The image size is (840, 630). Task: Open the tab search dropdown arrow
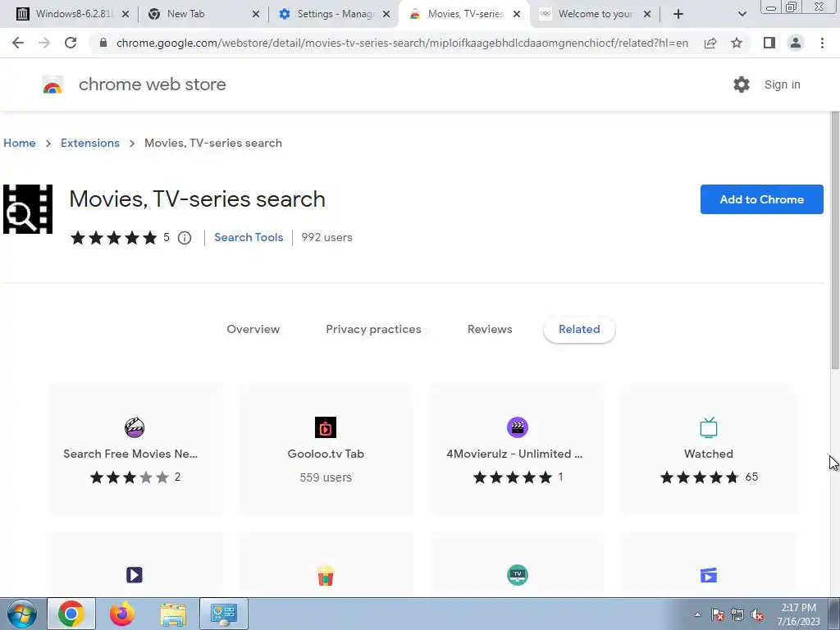(742, 14)
